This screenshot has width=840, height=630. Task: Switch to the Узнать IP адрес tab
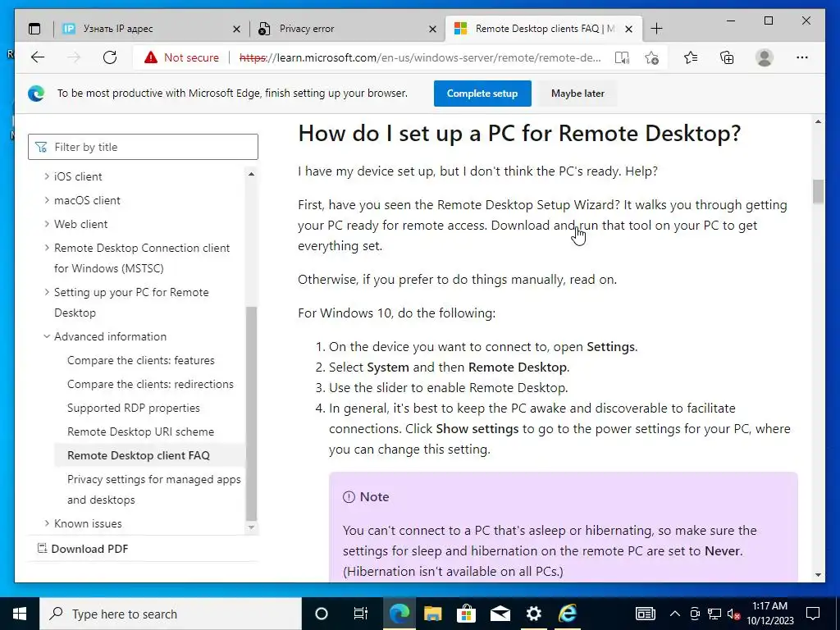coord(152,29)
